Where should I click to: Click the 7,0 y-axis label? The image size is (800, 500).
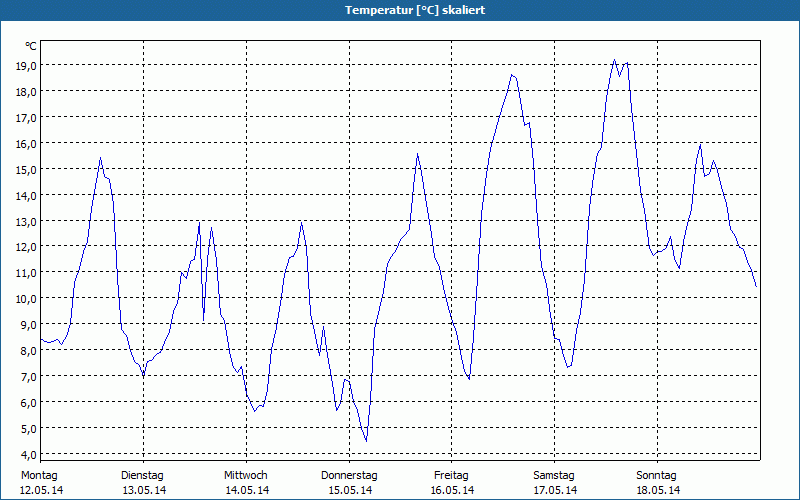pyautogui.click(x=28, y=377)
